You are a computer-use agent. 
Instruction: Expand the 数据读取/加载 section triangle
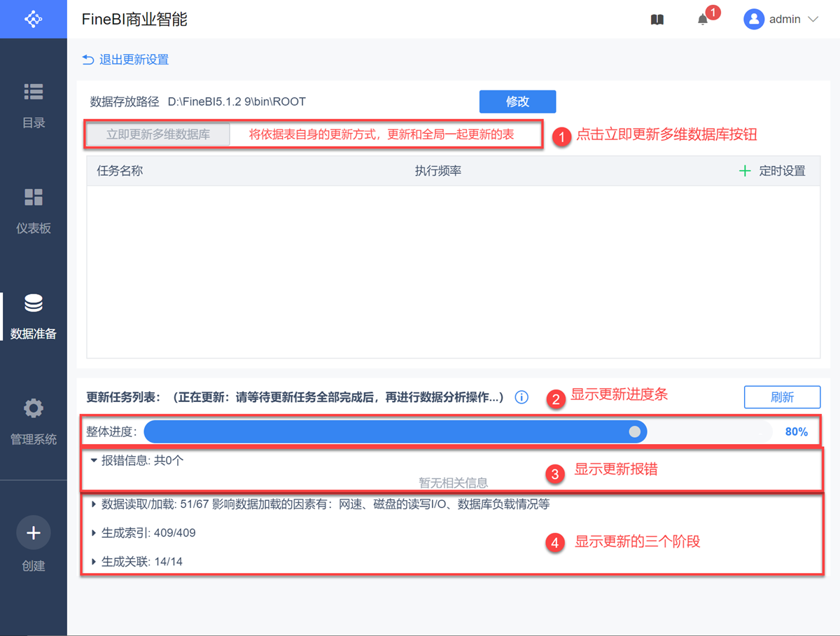[x=94, y=504]
